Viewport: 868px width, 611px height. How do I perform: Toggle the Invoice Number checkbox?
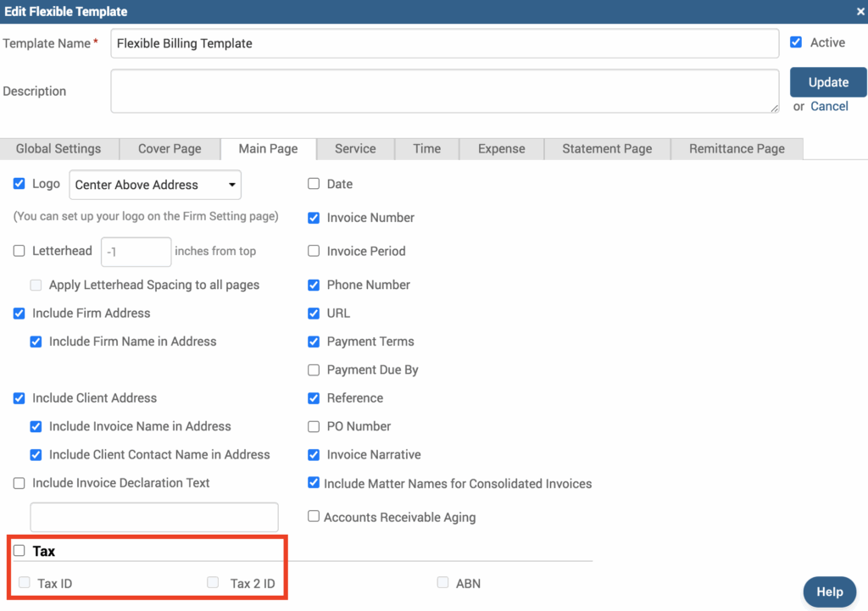coord(314,218)
